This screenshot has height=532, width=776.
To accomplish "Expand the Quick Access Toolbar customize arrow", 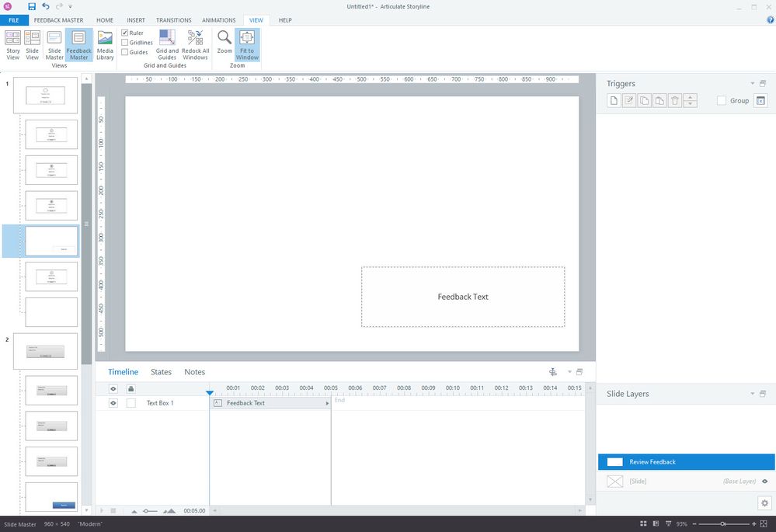I will pos(70,7).
